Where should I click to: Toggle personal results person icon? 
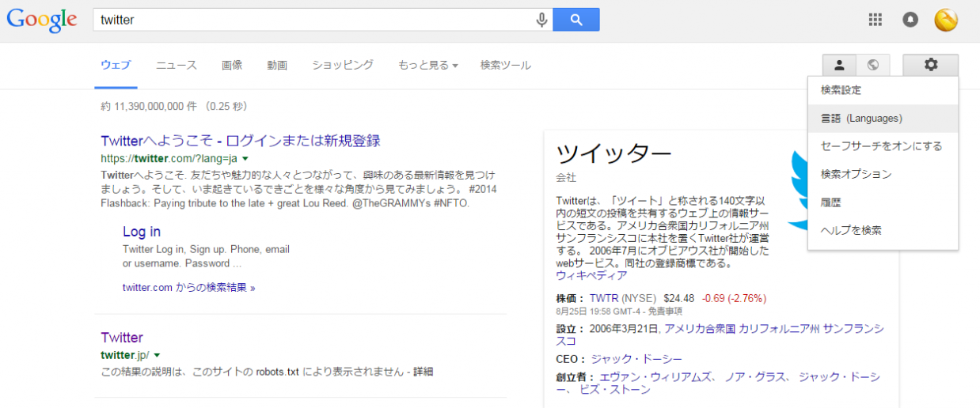(840, 65)
